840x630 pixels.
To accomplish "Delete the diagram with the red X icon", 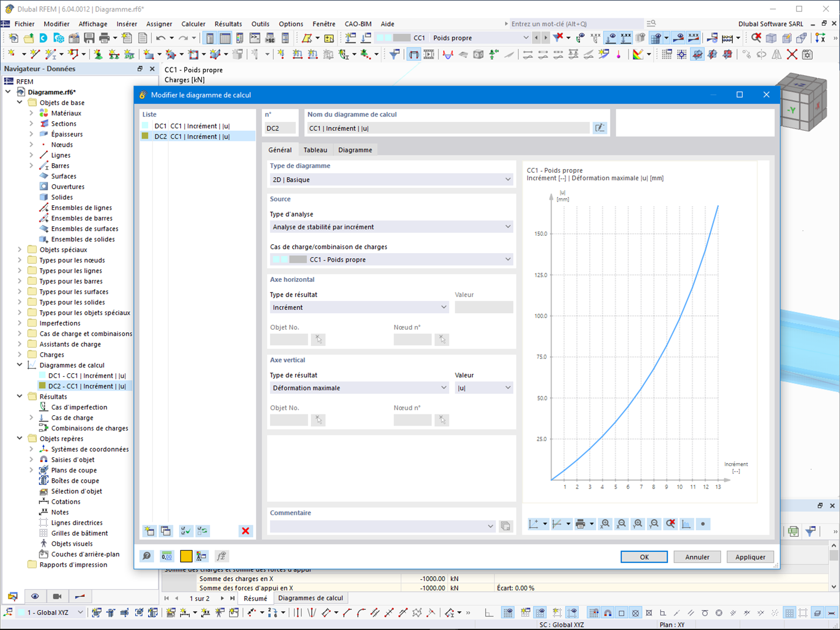I will coord(245,531).
